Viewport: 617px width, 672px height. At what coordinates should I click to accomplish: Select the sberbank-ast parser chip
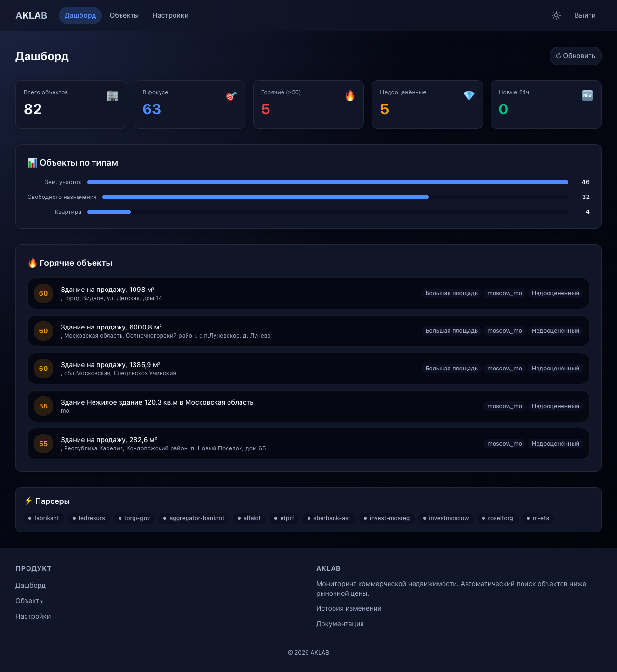(x=329, y=518)
